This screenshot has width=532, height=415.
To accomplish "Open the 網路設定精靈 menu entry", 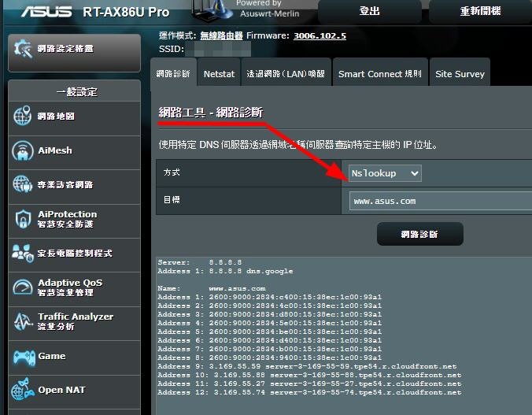I will coord(74,53).
